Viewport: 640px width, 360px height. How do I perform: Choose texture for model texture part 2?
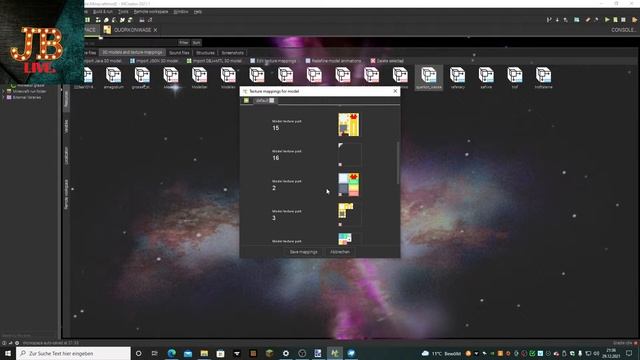(x=349, y=184)
